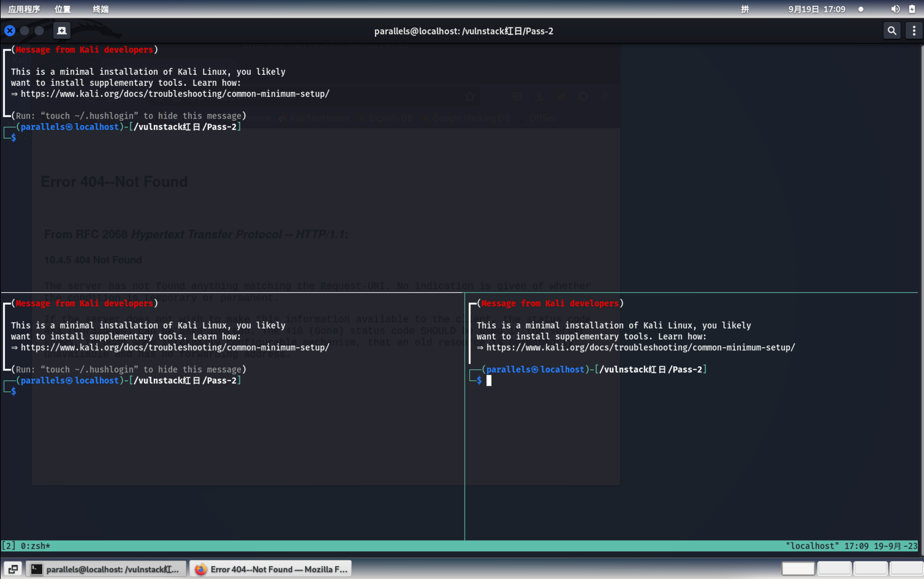924x579 pixels.
Task: Select third workspace in the pager
Action: [x=870, y=568]
